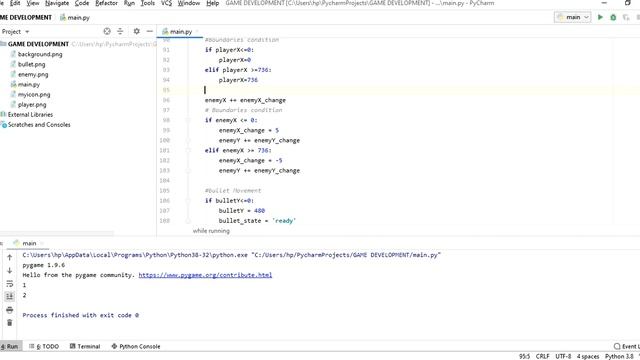Open the Tools menu
Image resolution: width=640 pixels, height=360 pixels.
[147, 3]
